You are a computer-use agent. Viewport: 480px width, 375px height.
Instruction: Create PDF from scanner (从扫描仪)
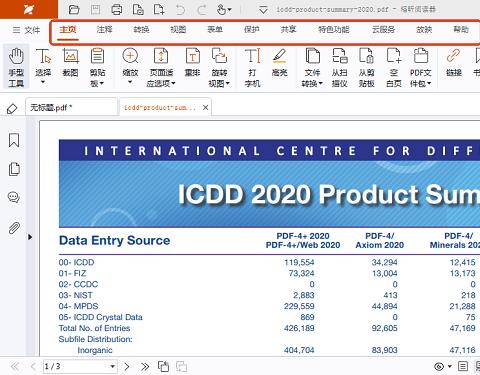pos(340,67)
